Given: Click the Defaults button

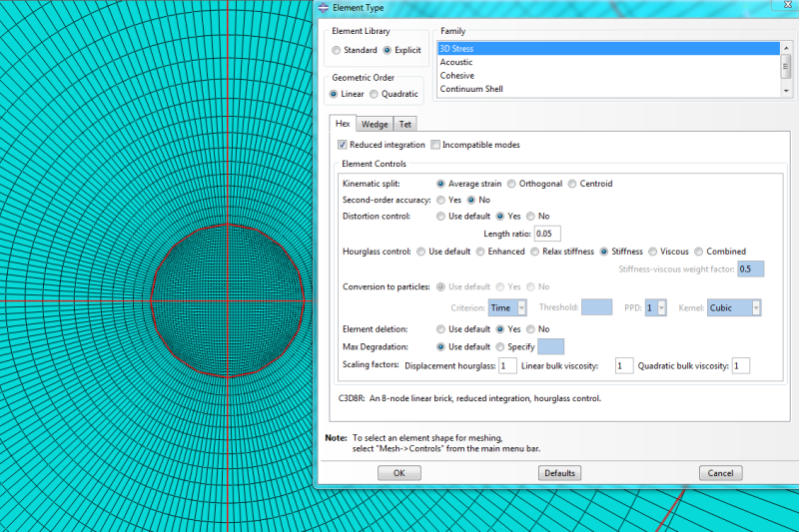Looking at the screenshot, I should point(559,473).
